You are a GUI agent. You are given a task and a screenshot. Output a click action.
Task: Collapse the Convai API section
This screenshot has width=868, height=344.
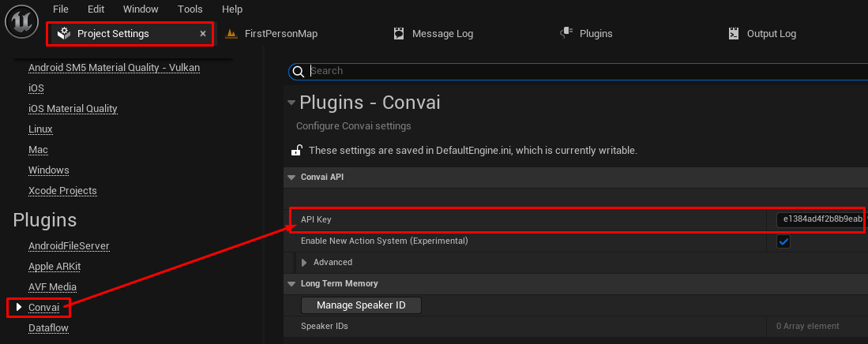pyautogui.click(x=291, y=178)
